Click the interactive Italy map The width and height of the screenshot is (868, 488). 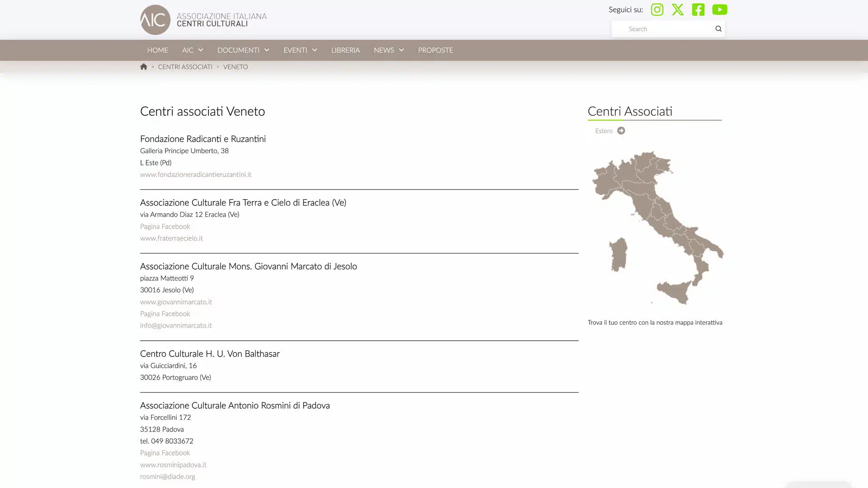(658, 228)
